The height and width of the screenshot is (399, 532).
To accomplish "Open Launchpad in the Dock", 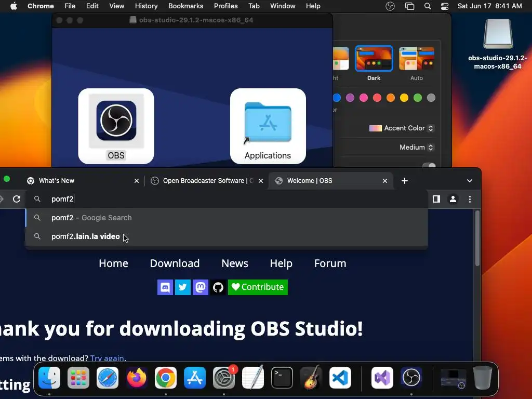I will point(78,378).
